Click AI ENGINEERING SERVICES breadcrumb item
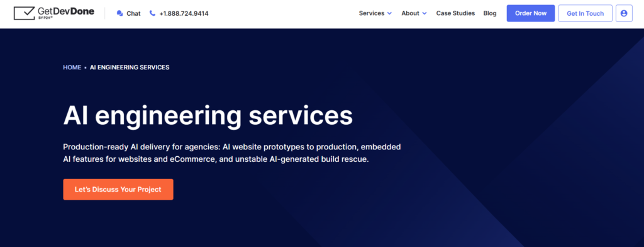 [x=130, y=67]
